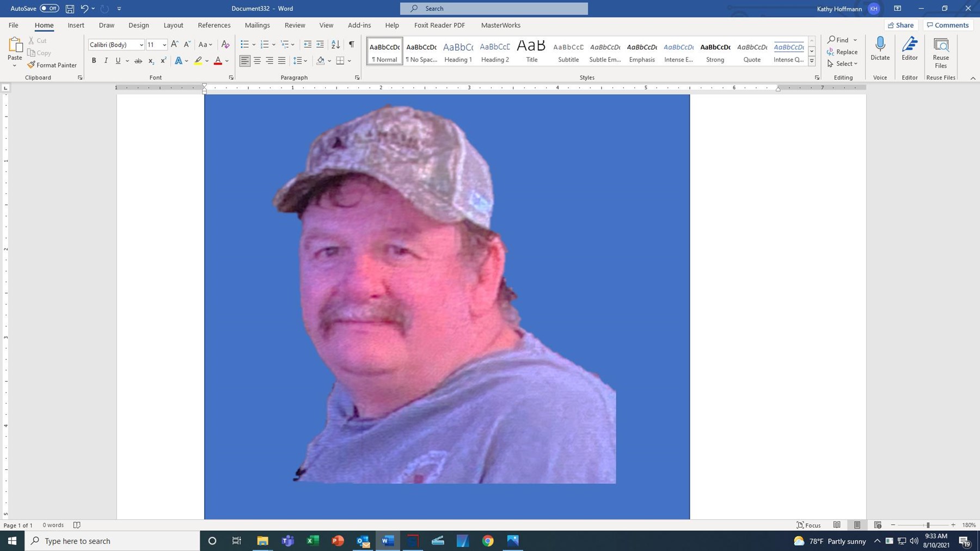
Task: Click the Format Painter brush icon
Action: click(32, 65)
